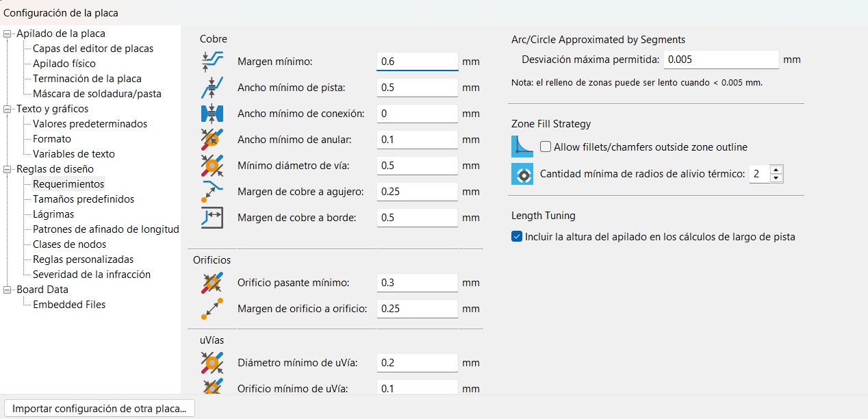Image resolution: width=868 pixels, height=419 pixels.
Task: Select Reglas personalizadas in the tree
Action: pos(83,259)
